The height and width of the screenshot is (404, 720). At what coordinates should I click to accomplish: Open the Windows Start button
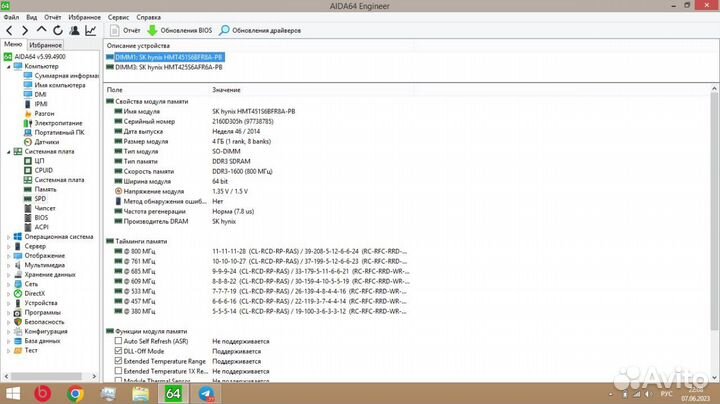[x=13, y=394]
